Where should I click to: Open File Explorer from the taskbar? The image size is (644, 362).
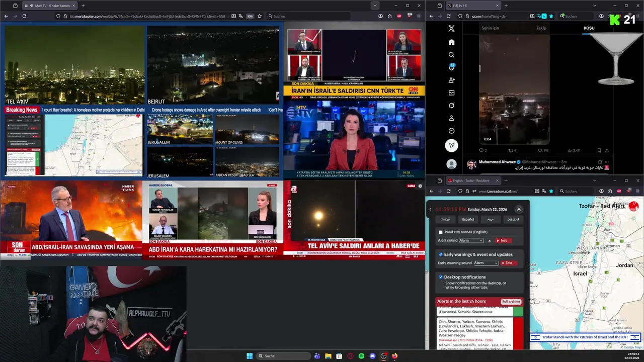[x=328, y=356]
